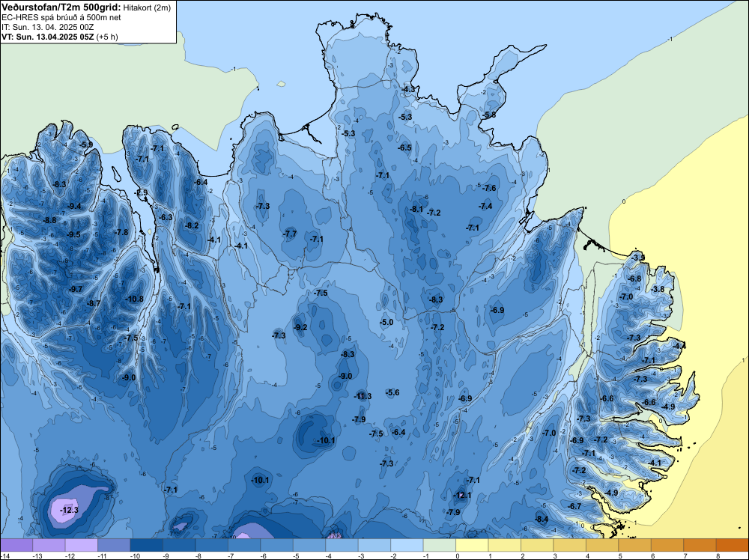Click the -4.3 temperature value
The height and width of the screenshot is (560, 749).
[x=408, y=89]
